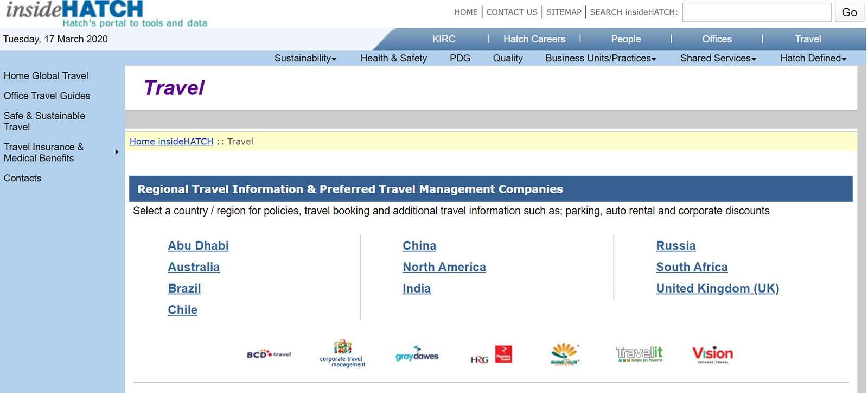Expand the Shared Services dropdown

tap(718, 58)
